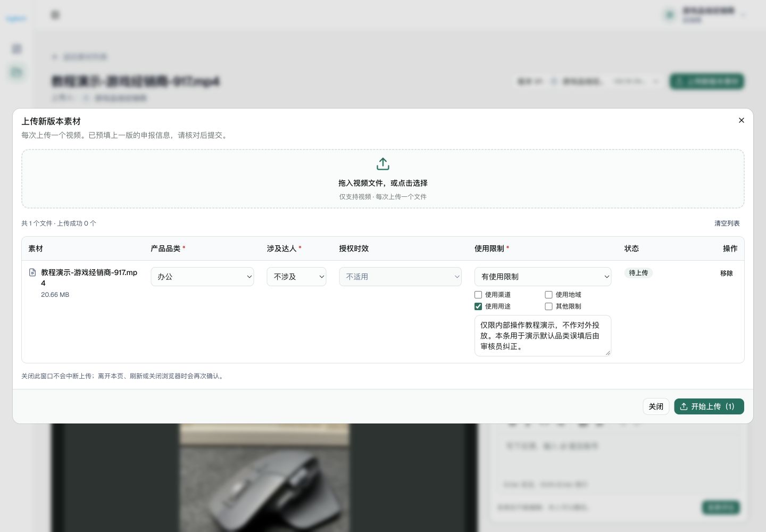The width and height of the screenshot is (766, 532).
Task: Close the upload dialog with the X icon
Action: (742, 120)
